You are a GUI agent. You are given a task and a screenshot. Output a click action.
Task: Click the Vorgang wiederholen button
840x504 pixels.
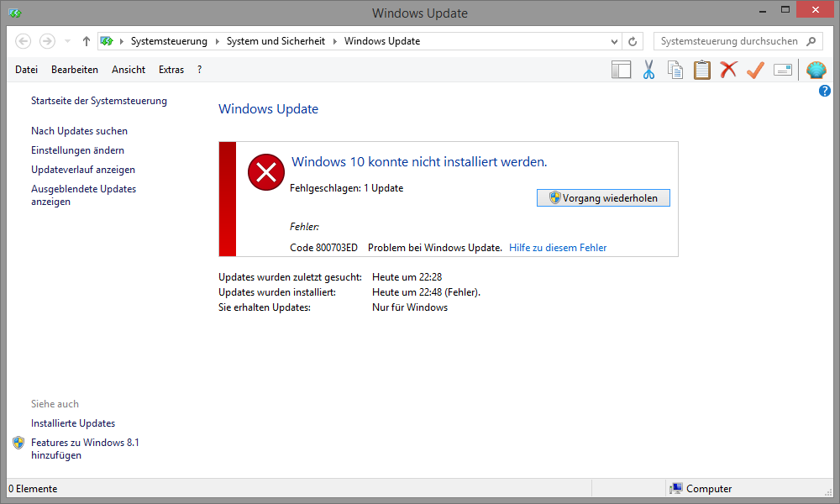coord(603,197)
